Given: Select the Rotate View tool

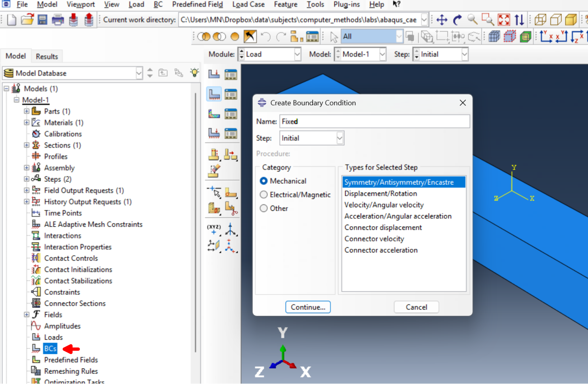Looking at the screenshot, I should tap(457, 19).
